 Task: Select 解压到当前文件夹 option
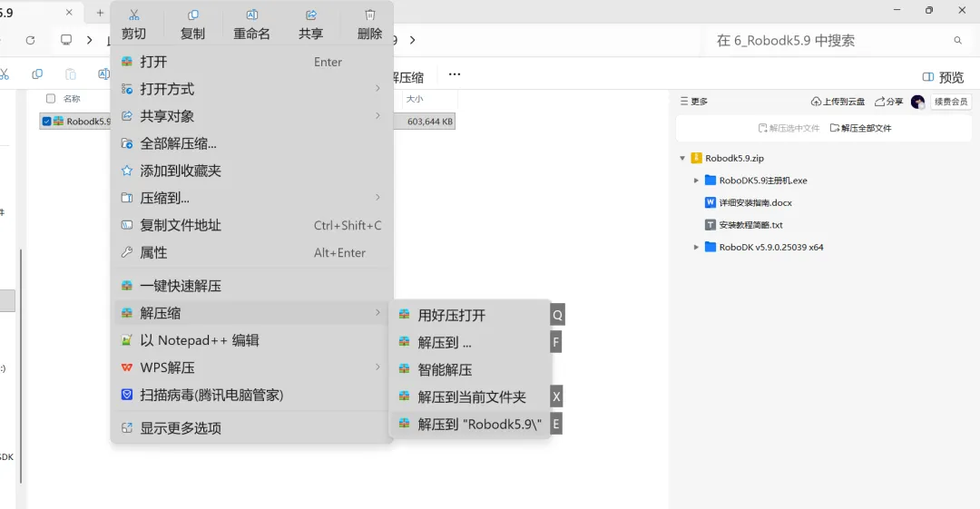coord(470,397)
